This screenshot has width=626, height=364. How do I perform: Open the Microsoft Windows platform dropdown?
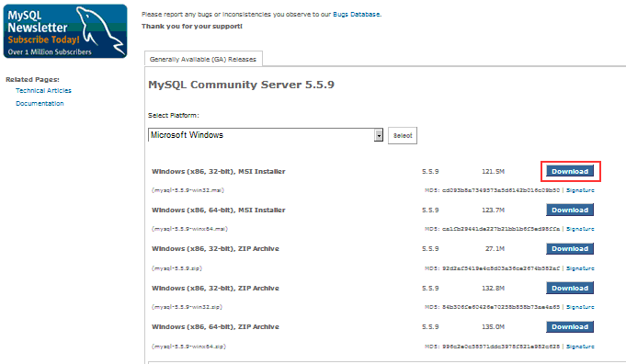click(x=266, y=135)
